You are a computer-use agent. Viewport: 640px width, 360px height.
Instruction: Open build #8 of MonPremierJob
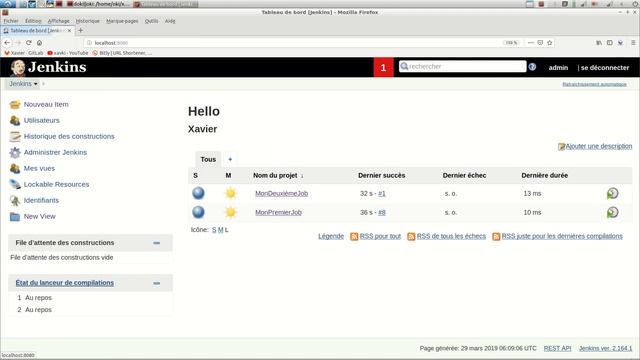click(x=382, y=212)
